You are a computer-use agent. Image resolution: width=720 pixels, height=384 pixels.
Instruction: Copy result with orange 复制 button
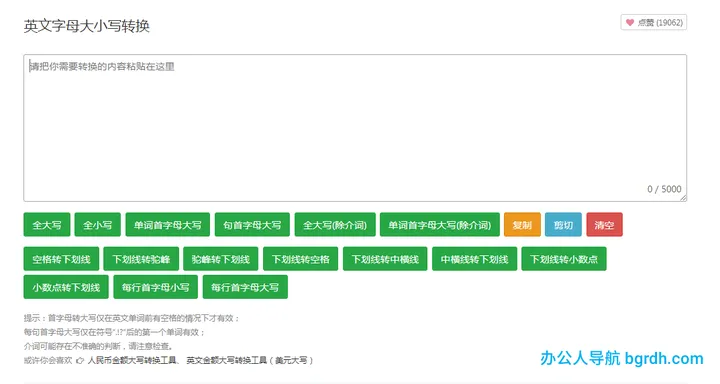pos(522,225)
